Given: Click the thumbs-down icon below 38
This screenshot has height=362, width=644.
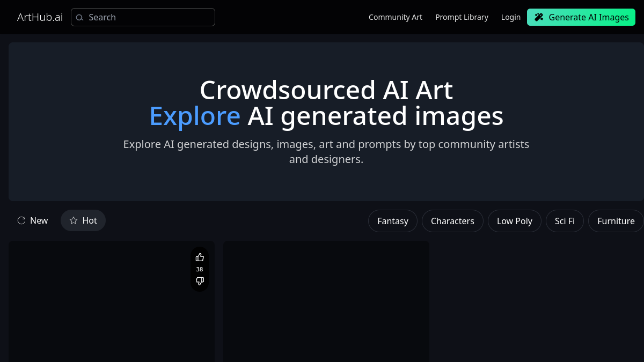Looking at the screenshot, I should click(200, 281).
